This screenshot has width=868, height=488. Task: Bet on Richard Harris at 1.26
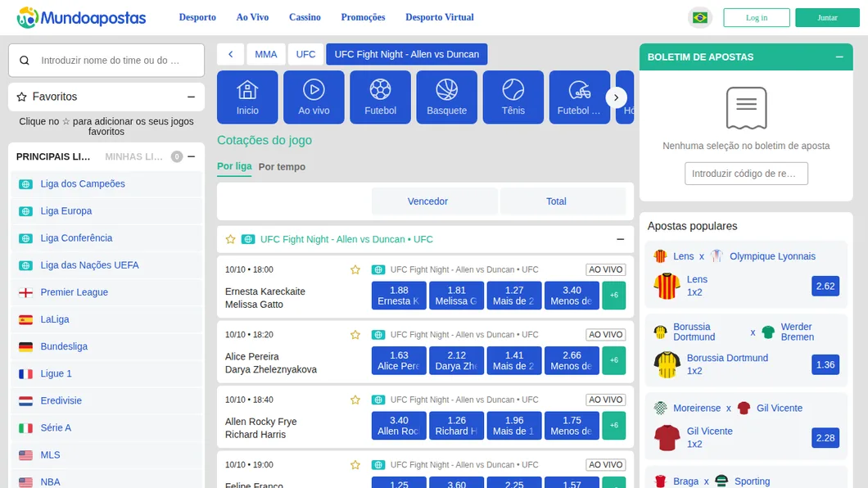coord(457,426)
